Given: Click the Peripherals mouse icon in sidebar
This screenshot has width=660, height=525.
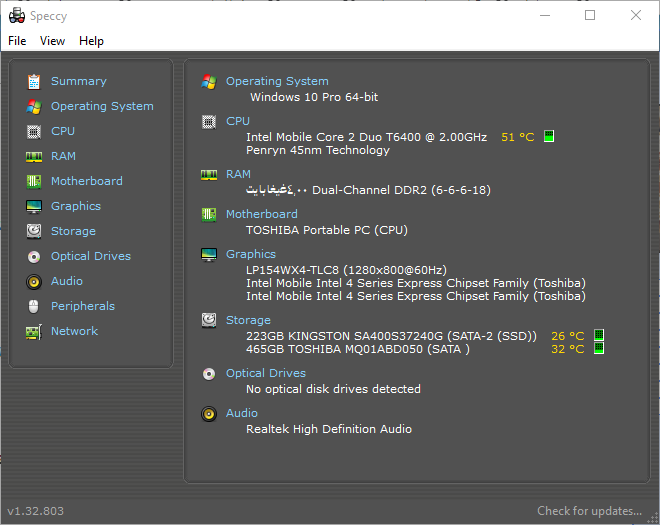Looking at the screenshot, I should tap(34, 306).
